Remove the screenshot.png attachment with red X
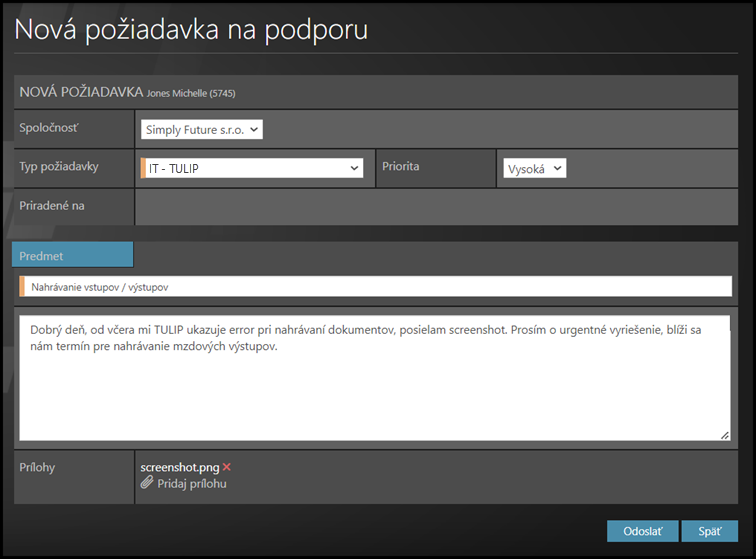The width and height of the screenshot is (756, 559). 227,467
